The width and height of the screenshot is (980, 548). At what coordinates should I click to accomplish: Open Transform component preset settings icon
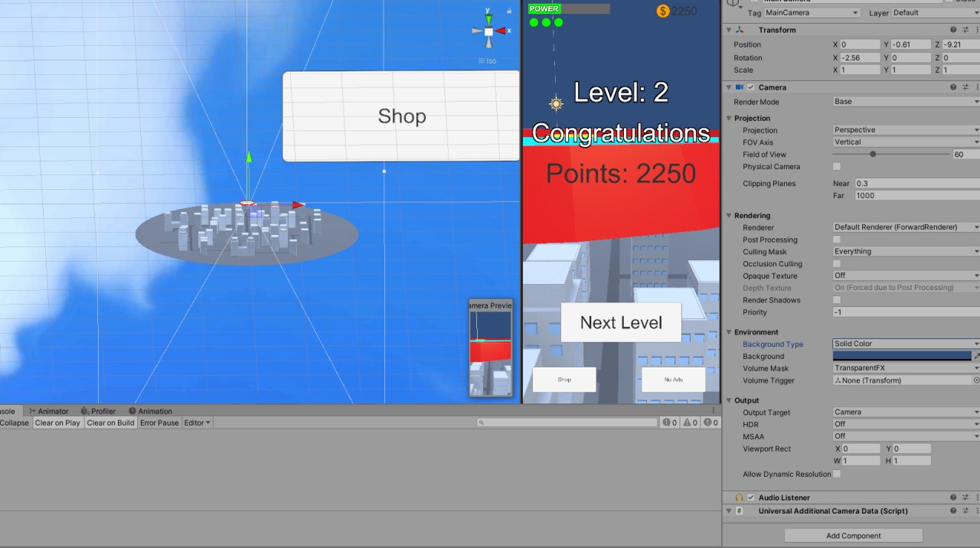pyautogui.click(x=965, y=30)
